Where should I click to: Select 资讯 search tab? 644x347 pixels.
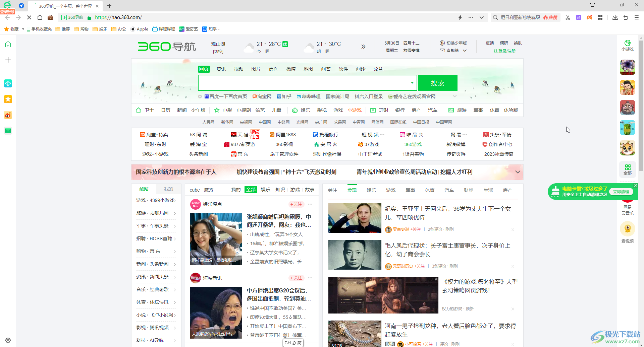click(221, 69)
